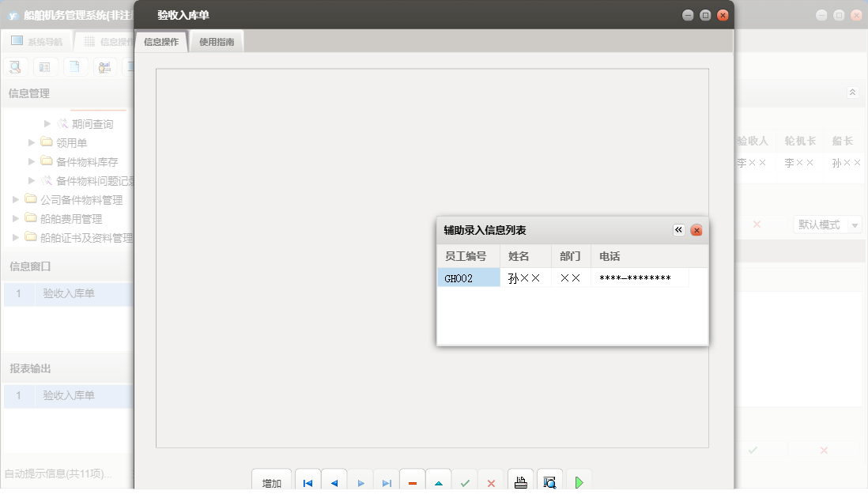
Task: Select the 信息操作 tab in dialog
Action: click(161, 42)
